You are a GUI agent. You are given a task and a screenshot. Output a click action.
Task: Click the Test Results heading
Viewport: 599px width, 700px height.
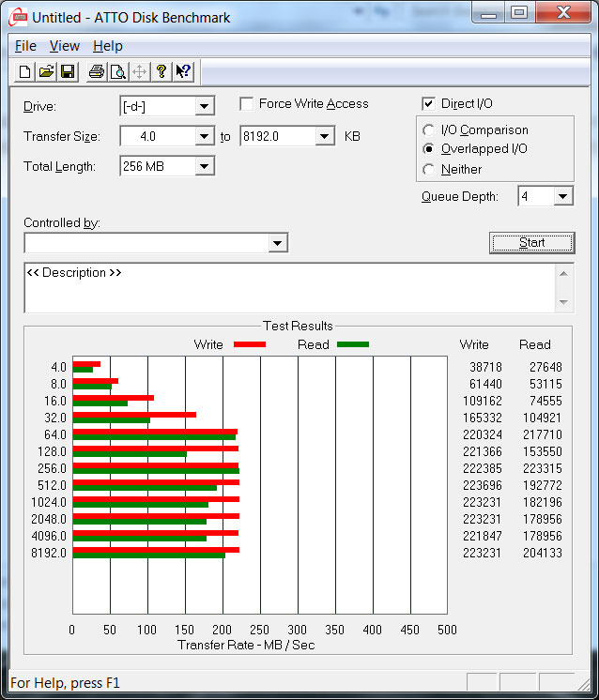[298, 326]
